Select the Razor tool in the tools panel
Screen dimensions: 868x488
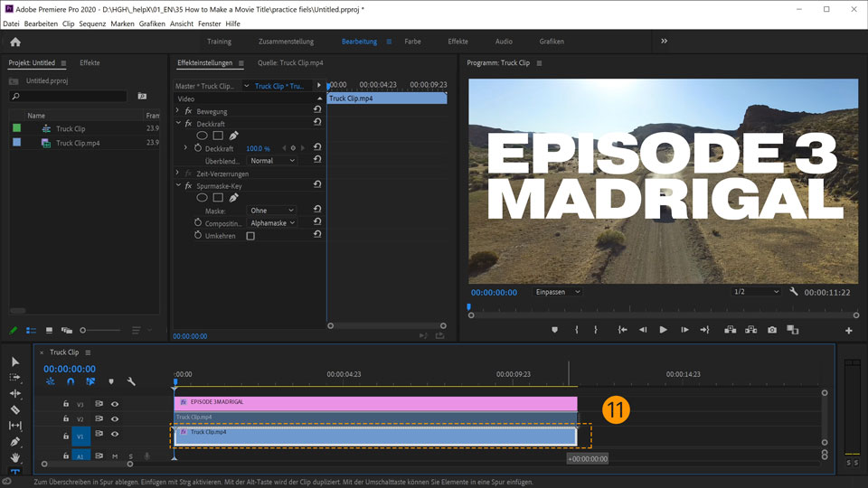[x=14, y=409]
